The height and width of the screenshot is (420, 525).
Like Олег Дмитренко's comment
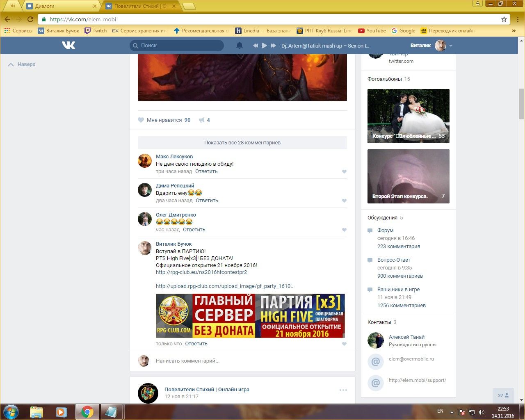(344, 230)
